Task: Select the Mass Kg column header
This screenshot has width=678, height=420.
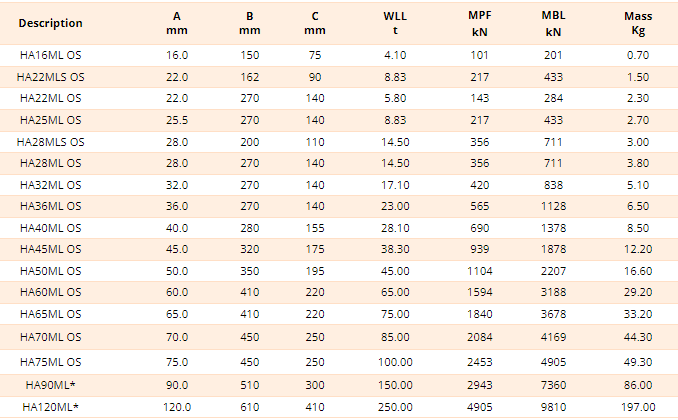Action: pyautogui.click(x=638, y=23)
